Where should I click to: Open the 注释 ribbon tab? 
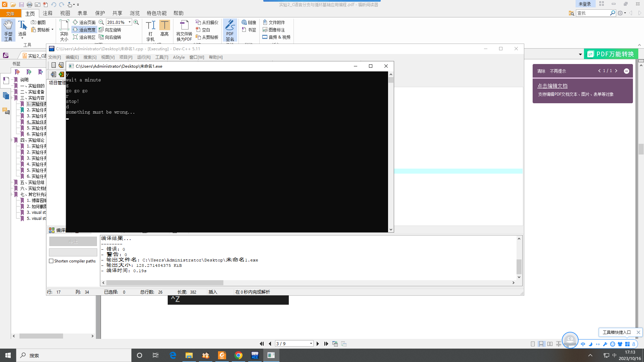point(48,13)
